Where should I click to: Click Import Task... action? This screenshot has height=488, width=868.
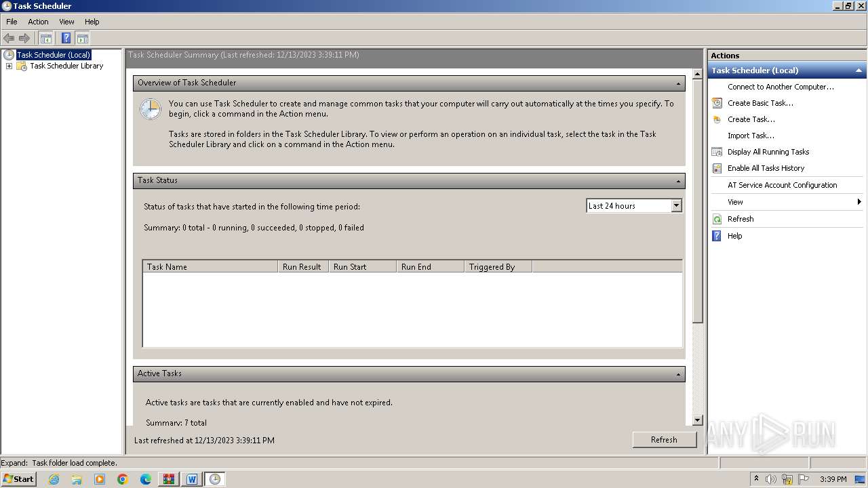(x=751, y=136)
